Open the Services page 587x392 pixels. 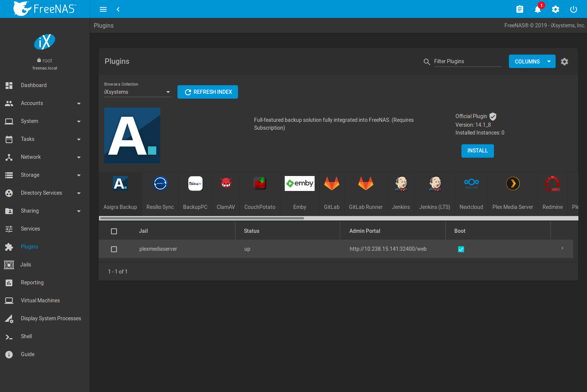(45, 229)
